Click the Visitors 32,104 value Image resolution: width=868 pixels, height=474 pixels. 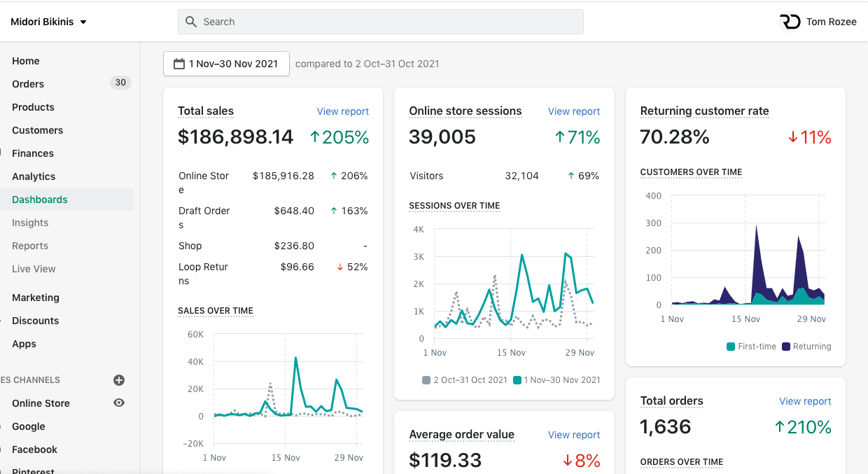coord(522,176)
